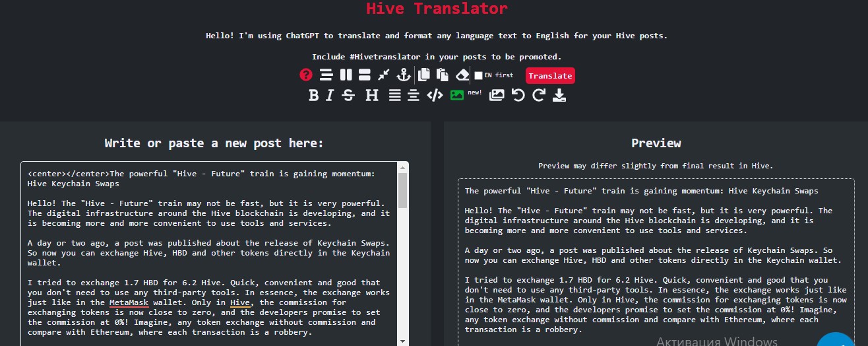Click the editor scrollbar up arrow
The height and width of the screenshot is (346, 868).
[x=402, y=168]
